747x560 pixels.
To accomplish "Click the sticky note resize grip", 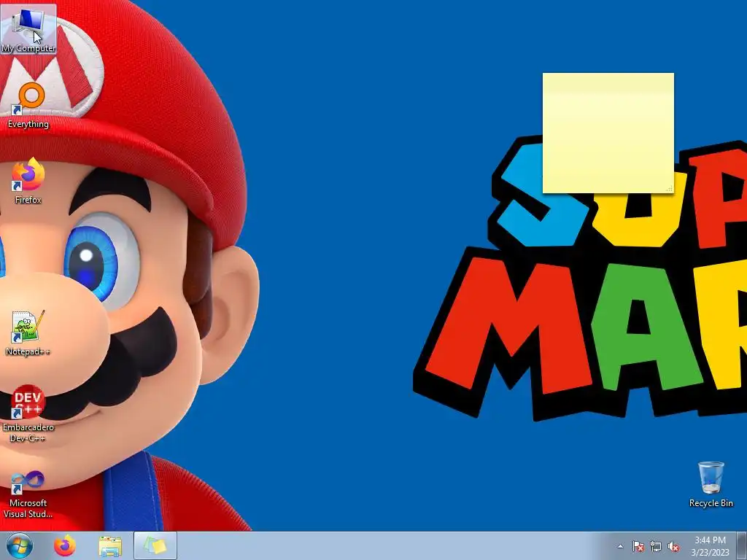I will click(670, 189).
